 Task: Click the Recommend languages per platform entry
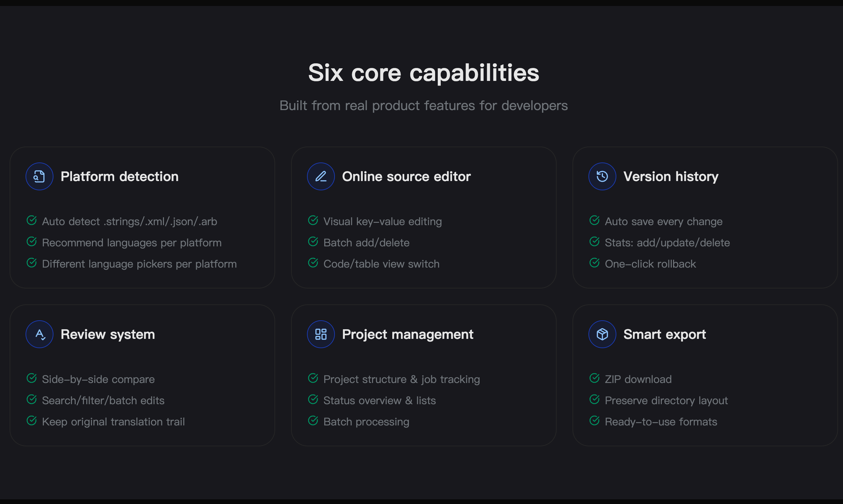[x=131, y=242]
